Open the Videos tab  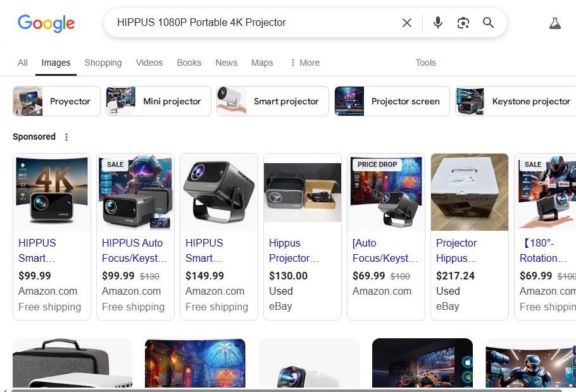click(x=149, y=63)
